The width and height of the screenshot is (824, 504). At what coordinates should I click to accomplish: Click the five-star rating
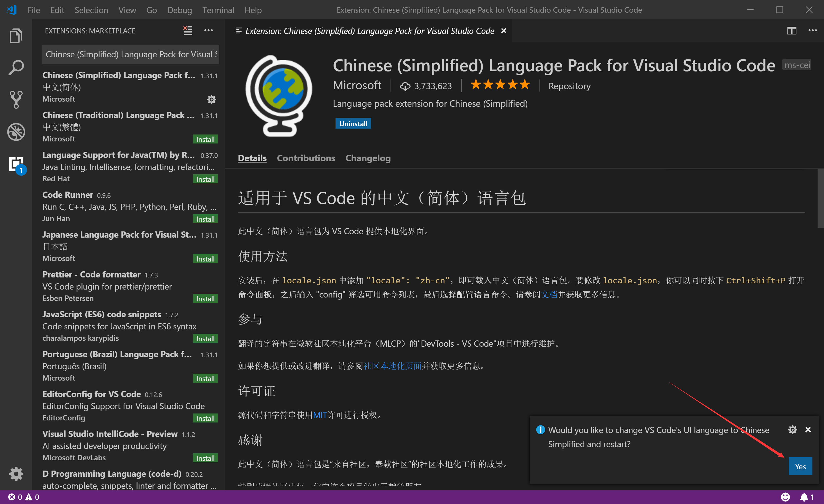pos(500,85)
